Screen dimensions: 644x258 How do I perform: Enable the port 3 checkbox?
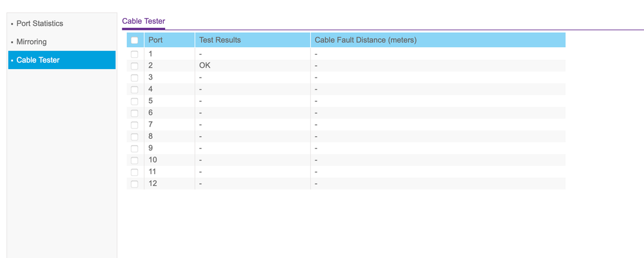pyautogui.click(x=134, y=77)
